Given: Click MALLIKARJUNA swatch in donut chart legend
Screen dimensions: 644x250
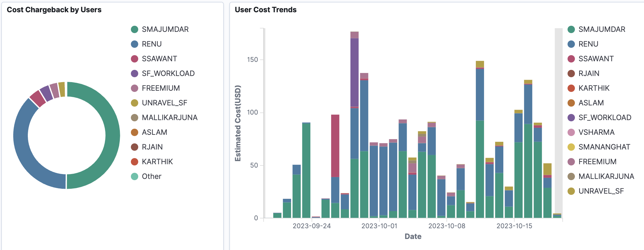Looking at the screenshot, I should [x=135, y=118].
